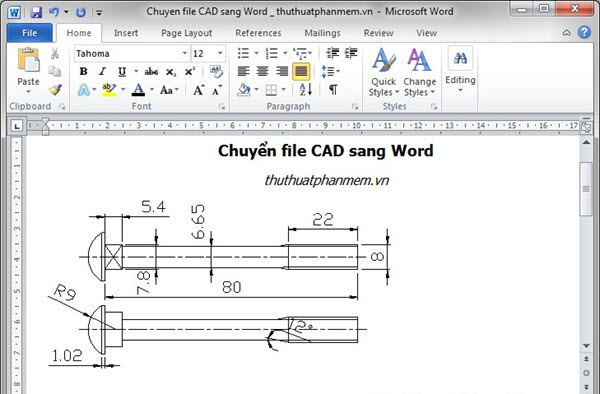This screenshot has height=394, width=600.
Task: Toggle Subscript formatting
Action: (x=171, y=72)
